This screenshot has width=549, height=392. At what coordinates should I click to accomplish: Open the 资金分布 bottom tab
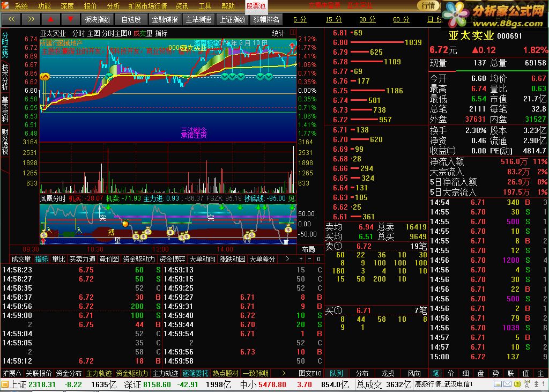point(69,373)
